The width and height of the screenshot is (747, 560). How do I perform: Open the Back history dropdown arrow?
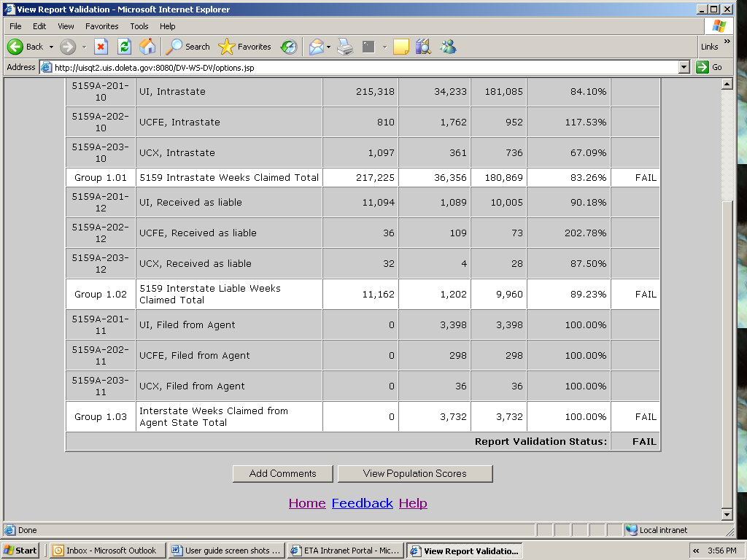pos(51,47)
